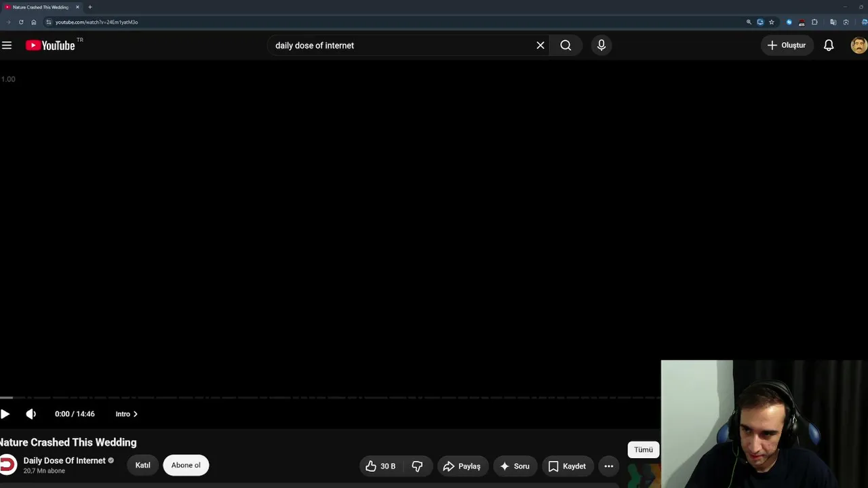Viewport: 868px width, 488px height.
Task: Dislike the video with thumbs-down
Action: tap(418, 466)
